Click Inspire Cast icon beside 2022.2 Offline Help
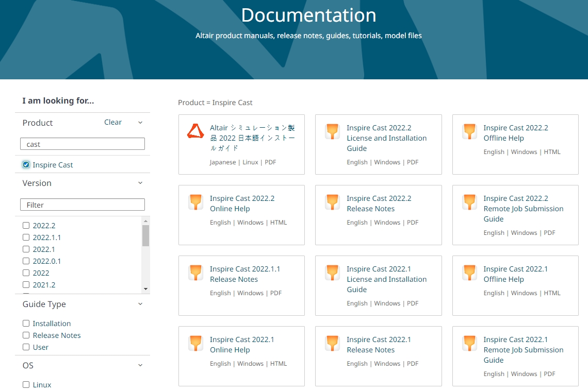Screen dimensions: 588x391 [469, 132]
